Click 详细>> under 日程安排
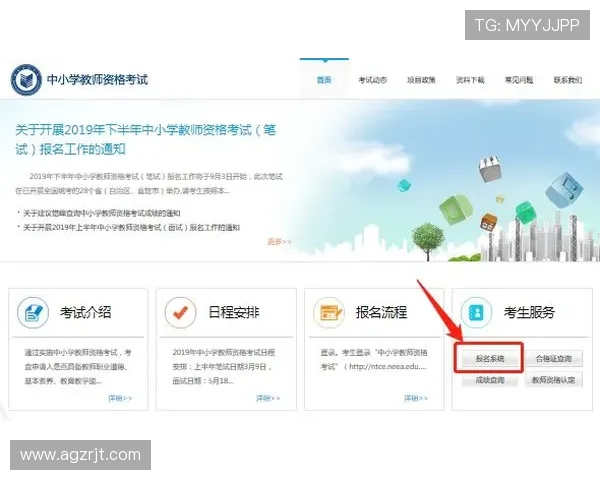This screenshot has width=600, height=480. tap(268, 398)
